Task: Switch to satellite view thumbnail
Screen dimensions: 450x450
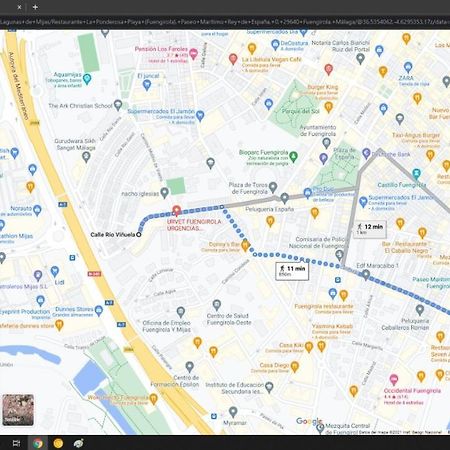Action: point(18,410)
